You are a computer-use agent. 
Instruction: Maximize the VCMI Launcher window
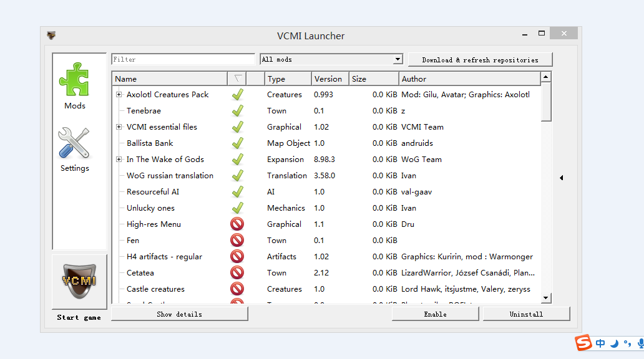click(x=542, y=33)
